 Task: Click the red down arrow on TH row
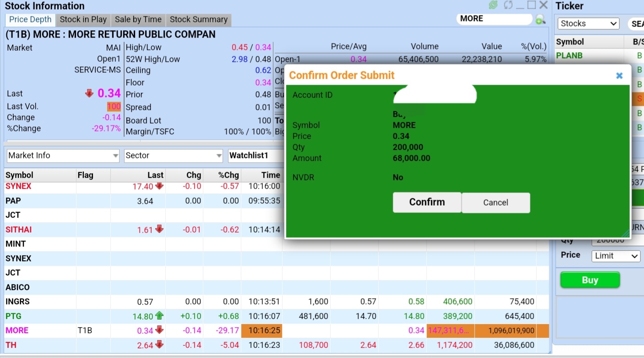tap(159, 345)
